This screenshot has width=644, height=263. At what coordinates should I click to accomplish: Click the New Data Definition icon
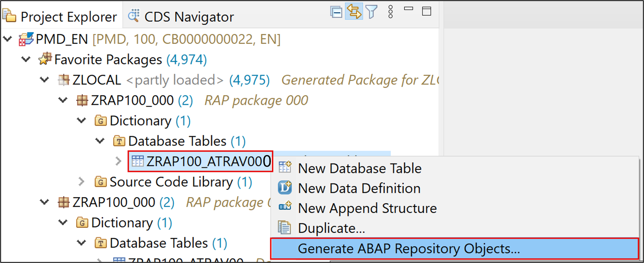[x=285, y=187]
